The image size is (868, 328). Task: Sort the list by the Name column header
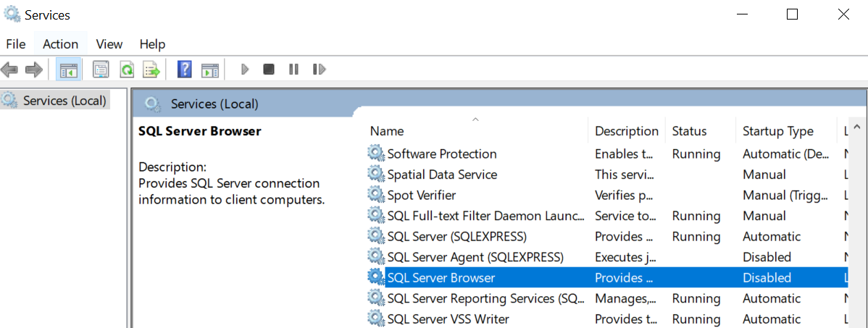[387, 131]
